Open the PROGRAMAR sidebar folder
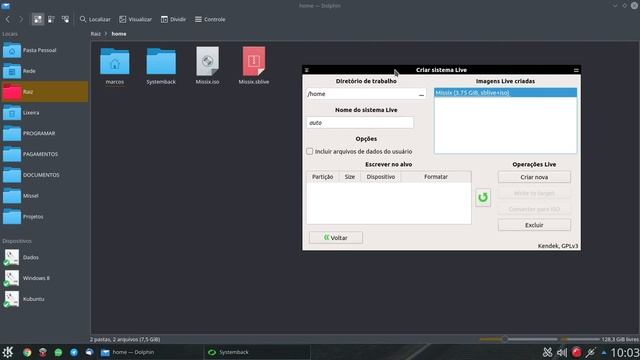Screen dimensions: 640x360 pyautogui.click(x=44, y=133)
